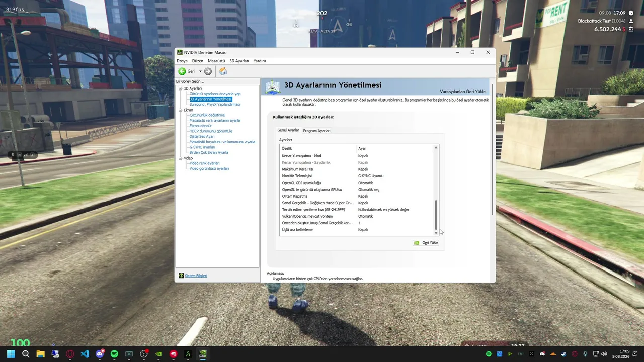Open Spotify from taskbar
The height and width of the screenshot is (362, 644).
[114, 354]
